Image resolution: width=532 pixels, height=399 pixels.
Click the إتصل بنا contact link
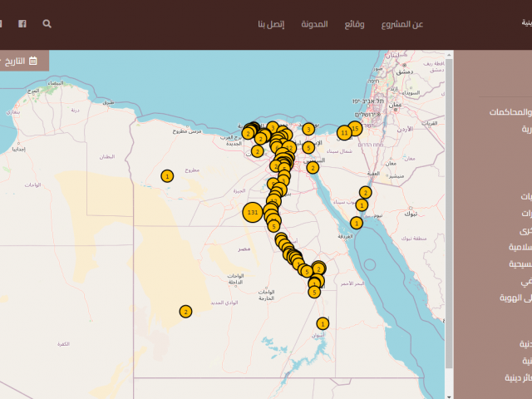271,24
